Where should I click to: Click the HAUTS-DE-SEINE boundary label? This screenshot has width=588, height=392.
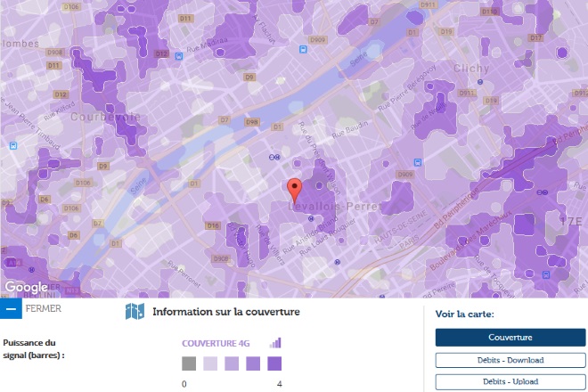tap(401, 225)
